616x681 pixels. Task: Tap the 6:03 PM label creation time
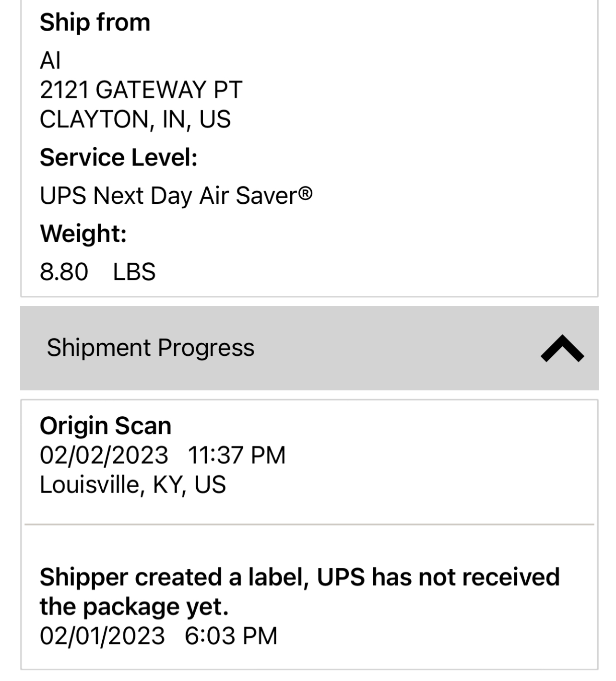tap(231, 636)
